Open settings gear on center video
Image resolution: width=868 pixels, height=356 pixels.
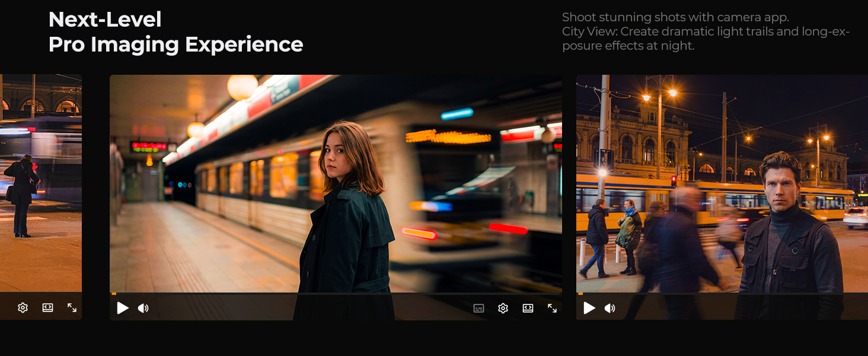pos(503,308)
